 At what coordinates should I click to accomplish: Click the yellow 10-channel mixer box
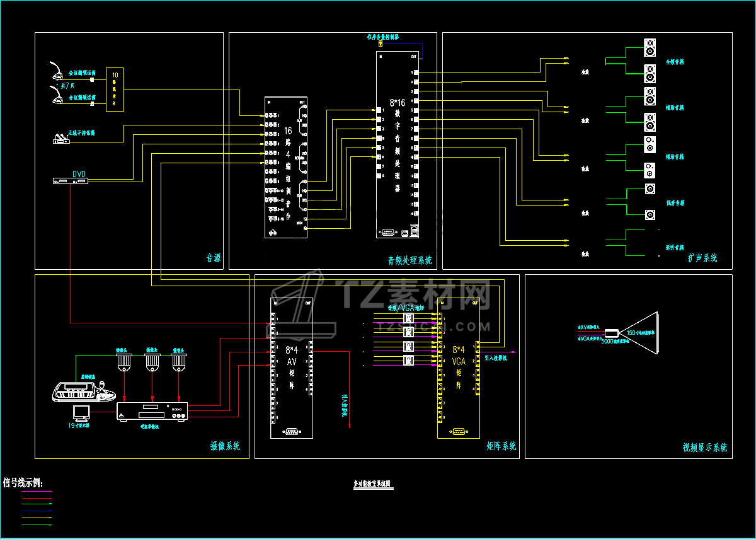pos(115,89)
